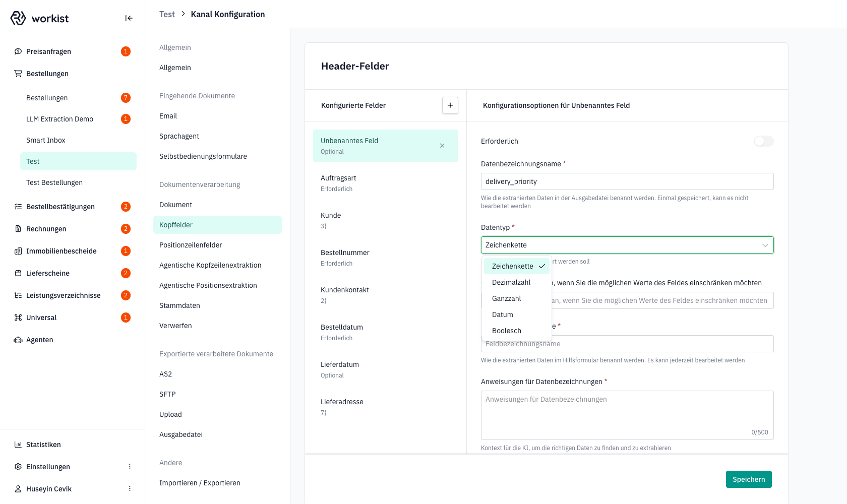Click the Einstellungen gear icon

[x=18, y=467]
